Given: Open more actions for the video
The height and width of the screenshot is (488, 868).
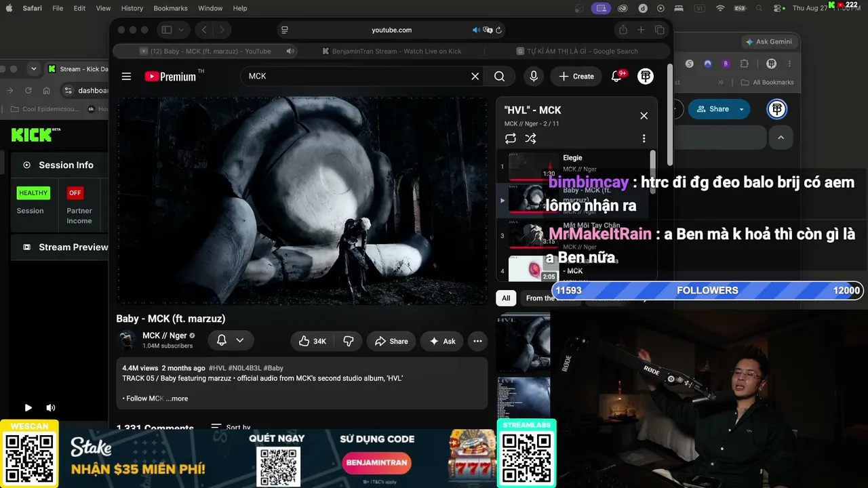Looking at the screenshot, I should (477, 342).
